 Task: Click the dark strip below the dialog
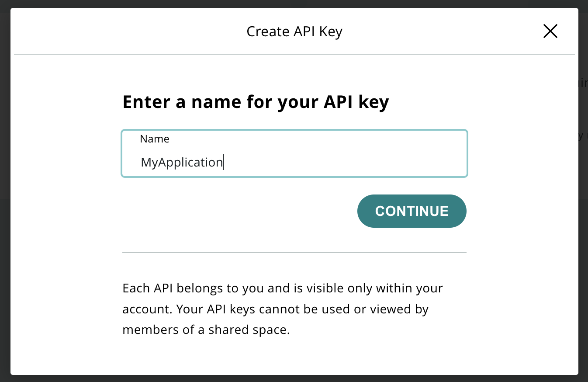[294, 379]
